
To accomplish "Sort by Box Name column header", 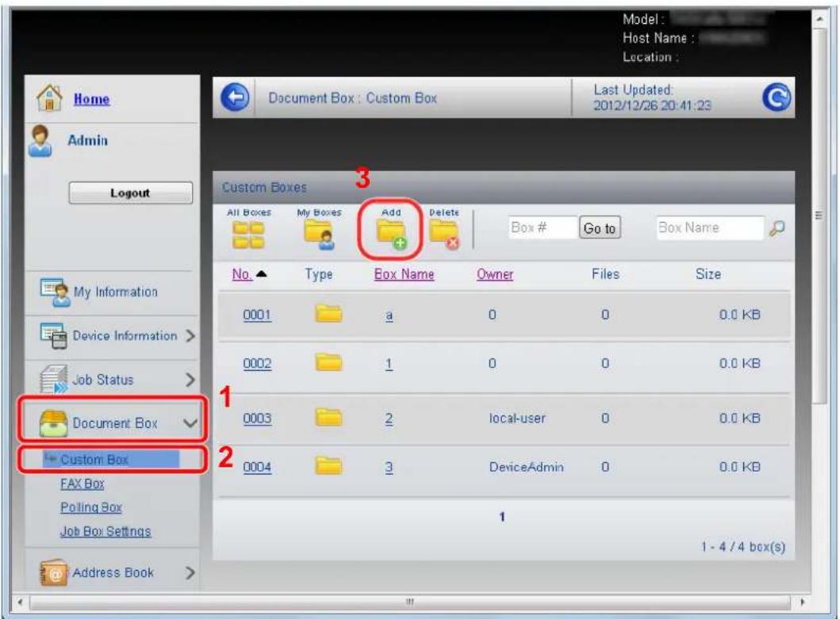I will (404, 274).
